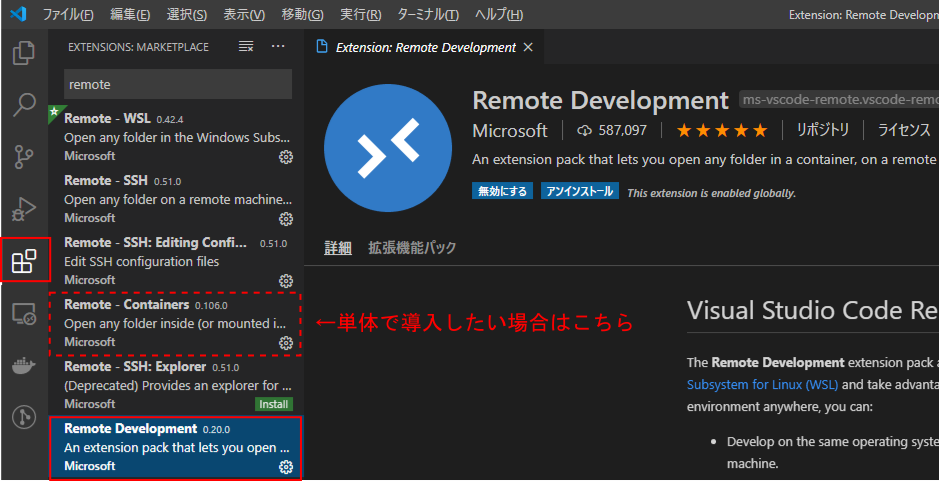The height and width of the screenshot is (481, 939).
Task: Switch to the 詳細 tab
Action: [338, 248]
